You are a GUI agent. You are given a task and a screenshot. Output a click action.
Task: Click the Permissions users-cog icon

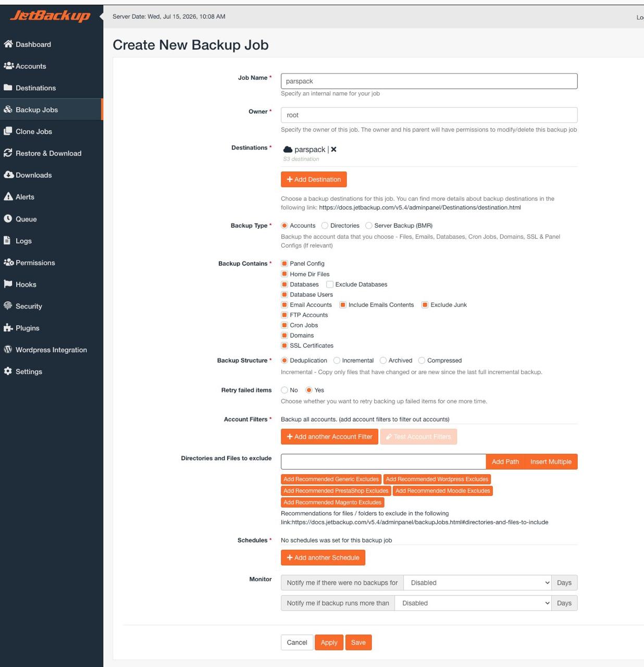pos(8,262)
